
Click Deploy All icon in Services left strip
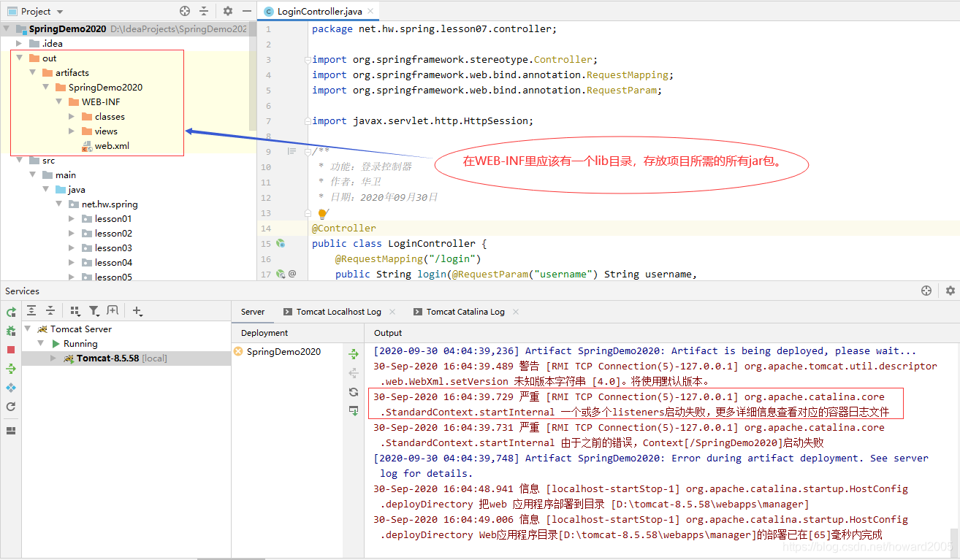click(x=11, y=369)
